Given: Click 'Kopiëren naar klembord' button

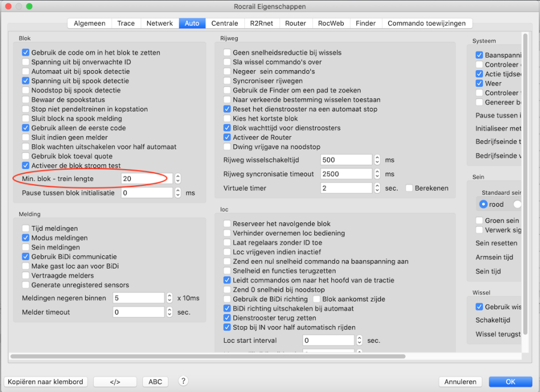Looking at the screenshot, I should click(46, 382).
